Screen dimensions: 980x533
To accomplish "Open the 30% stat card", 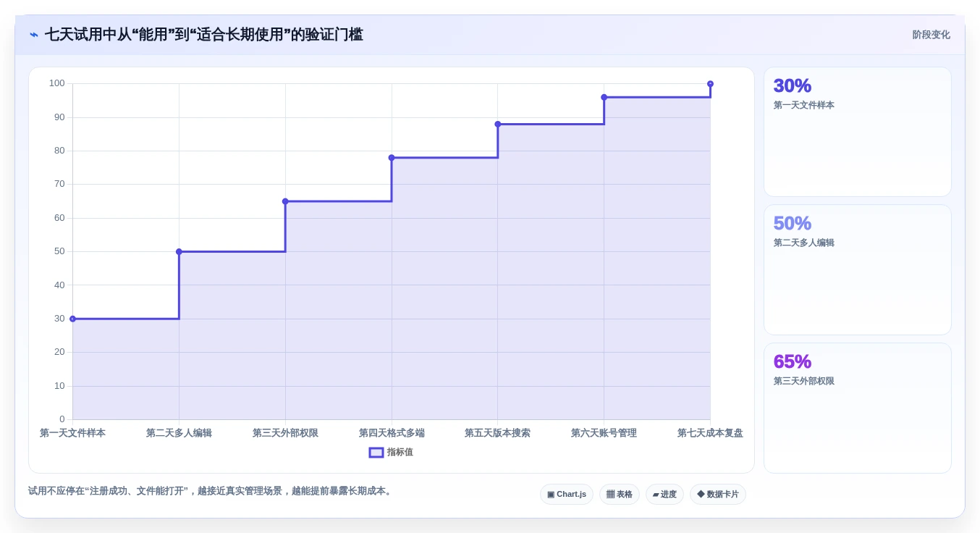I will click(x=858, y=132).
